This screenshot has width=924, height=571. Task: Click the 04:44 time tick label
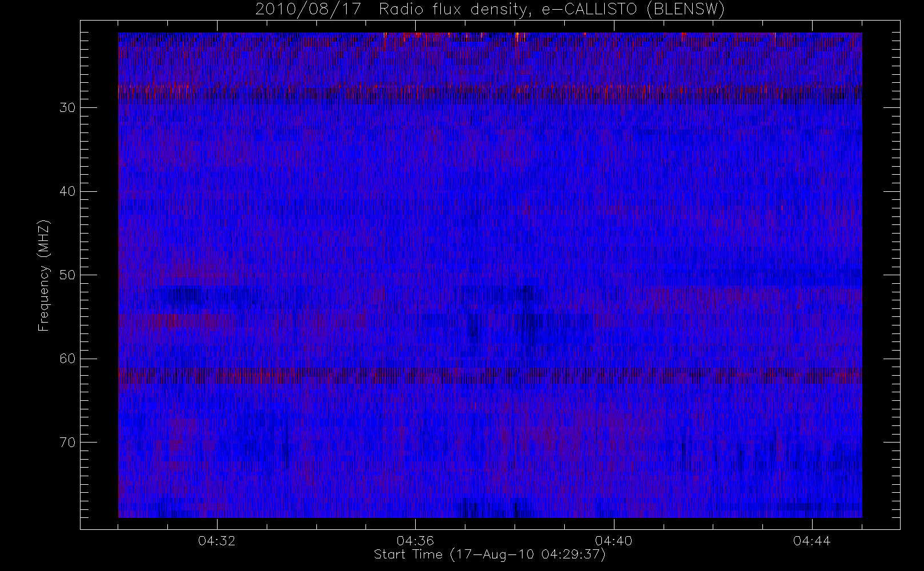pyautogui.click(x=811, y=541)
